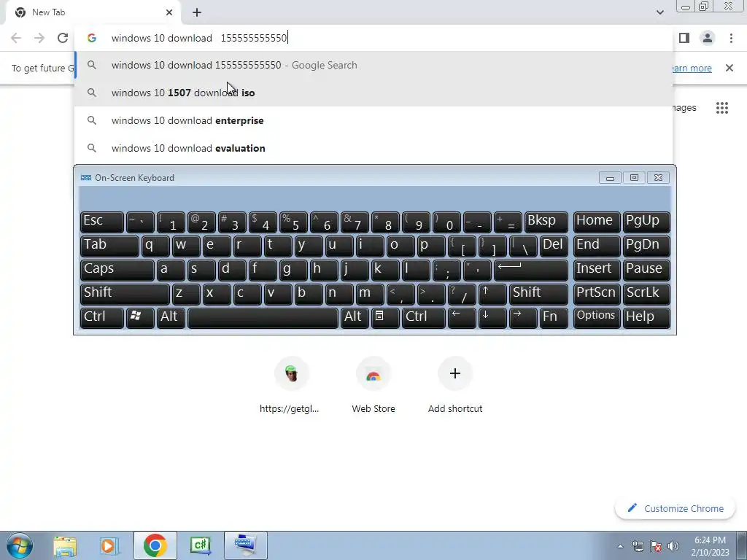
Task: Open Action Center flag tray icon
Action: [656, 546]
